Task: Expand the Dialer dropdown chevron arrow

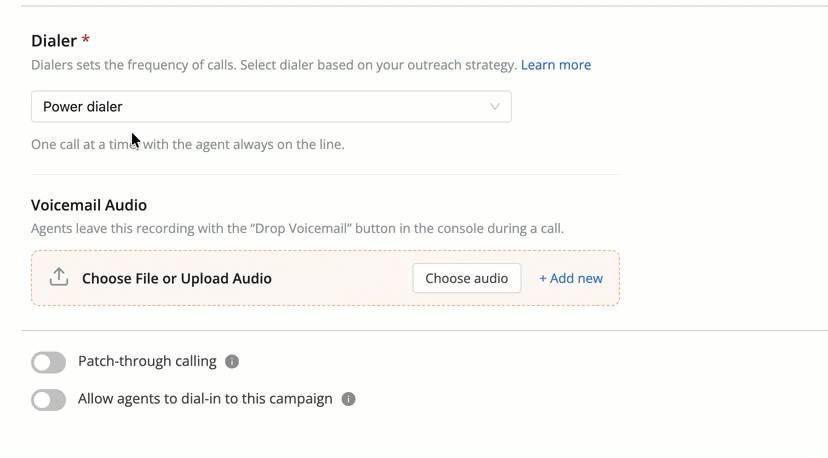Action: (495, 106)
